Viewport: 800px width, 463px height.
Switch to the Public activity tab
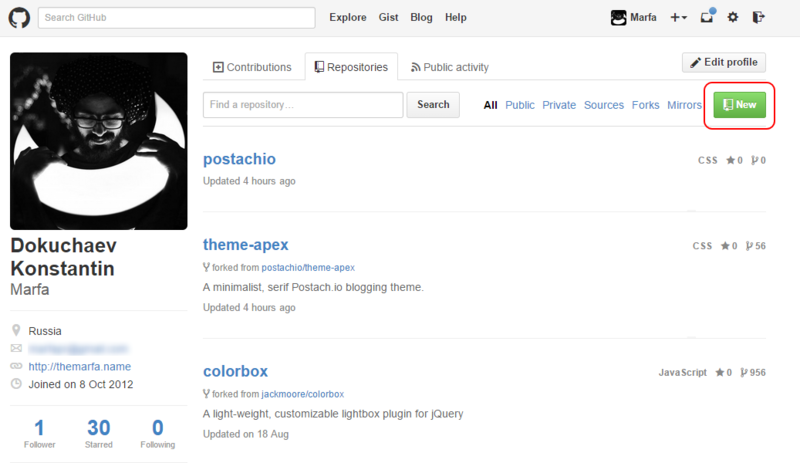coord(449,67)
